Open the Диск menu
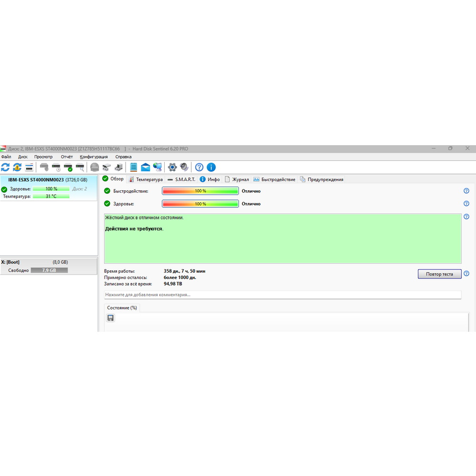Screen dimensions: 476x476 tap(23, 157)
